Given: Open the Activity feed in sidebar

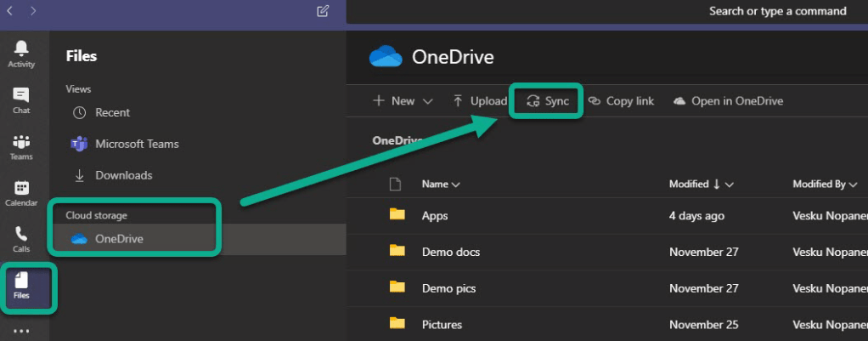Looking at the screenshot, I should click(x=21, y=53).
